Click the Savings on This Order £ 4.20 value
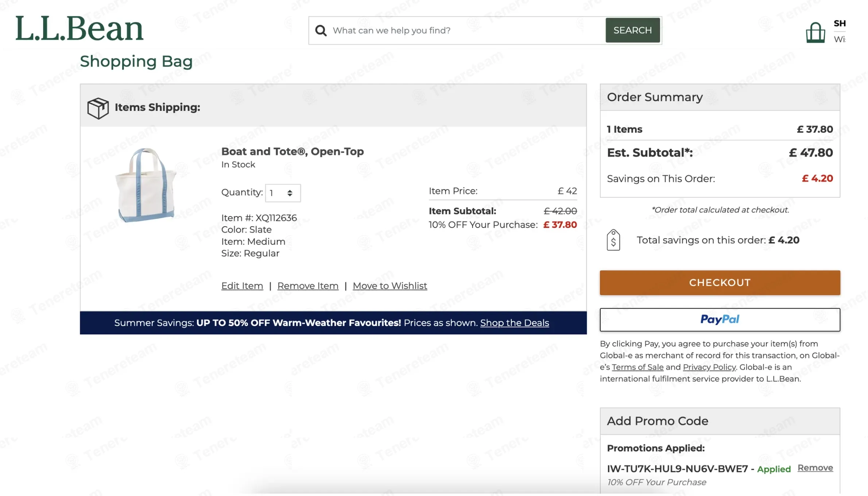The image size is (868, 496). point(817,178)
